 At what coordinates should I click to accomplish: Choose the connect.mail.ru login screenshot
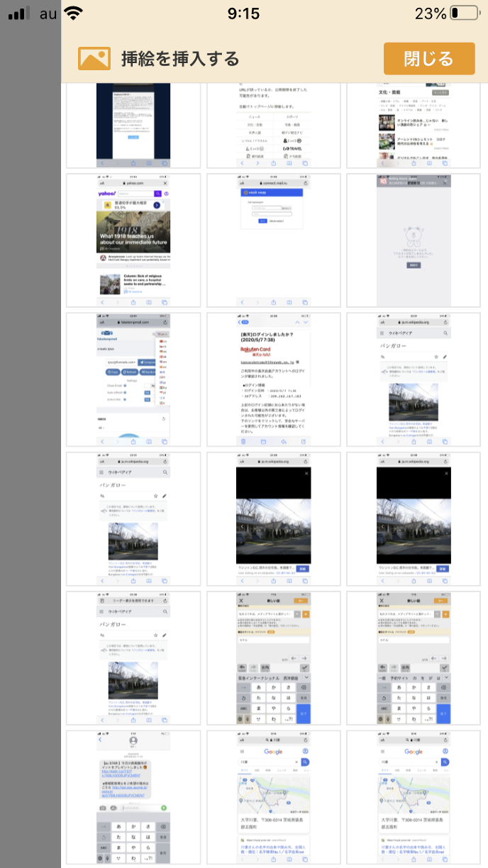coord(274,240)
